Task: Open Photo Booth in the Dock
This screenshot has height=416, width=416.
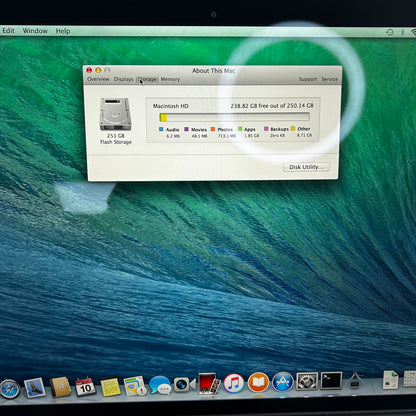Action: pos(209,384)
